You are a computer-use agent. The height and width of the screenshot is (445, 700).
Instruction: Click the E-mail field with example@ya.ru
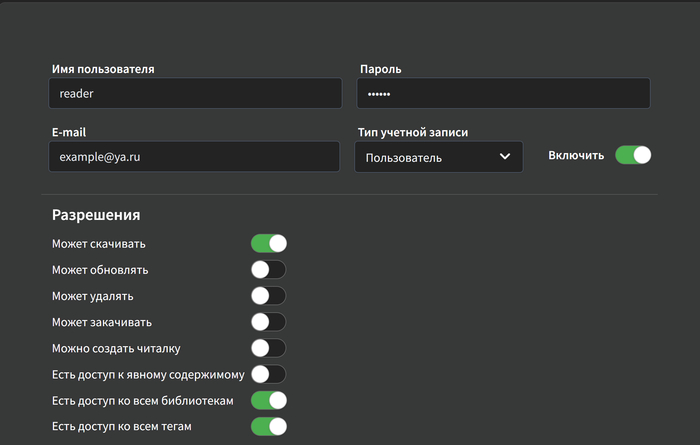point(195,157)
